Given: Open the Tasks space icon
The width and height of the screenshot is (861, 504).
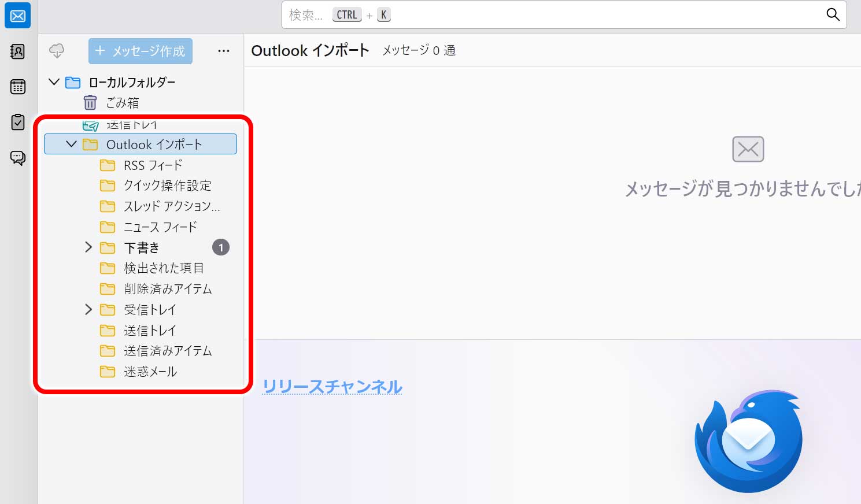Looking at the screenshot, I should point(17,122).
